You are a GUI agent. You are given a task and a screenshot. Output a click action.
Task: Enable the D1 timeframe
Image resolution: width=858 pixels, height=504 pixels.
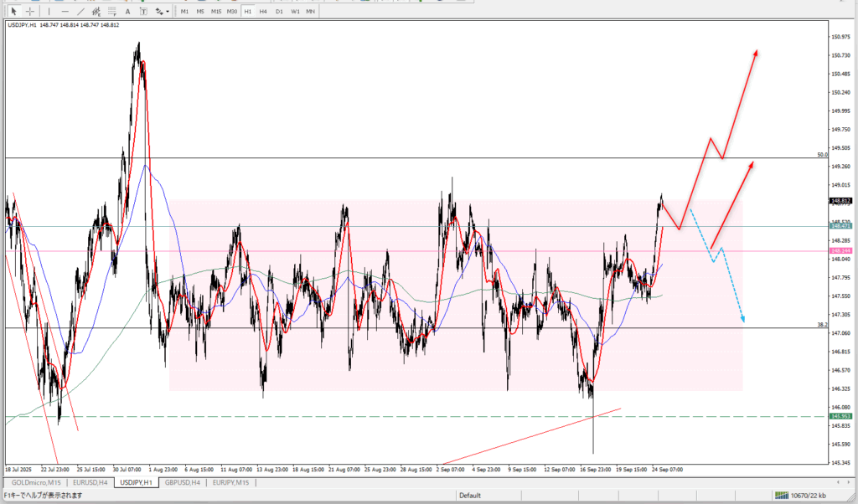pyautogui.click(x=279, y=12)
